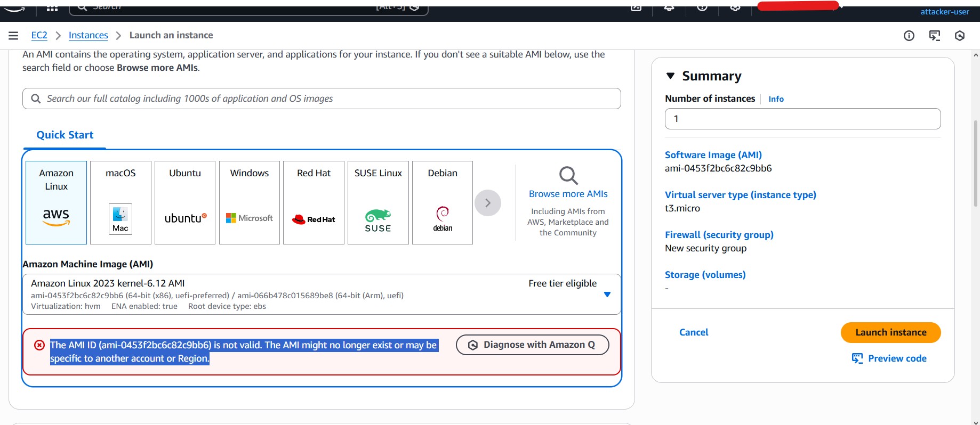Click the "Amazon Machine Image (AMI)" heading

[88, 264]
